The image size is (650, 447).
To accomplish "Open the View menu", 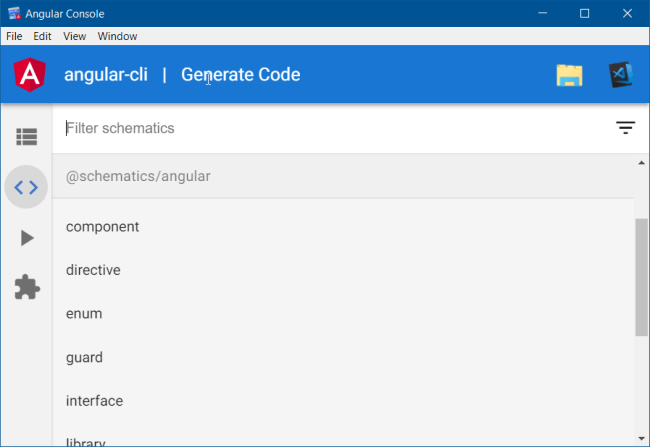I will point(75,36).
